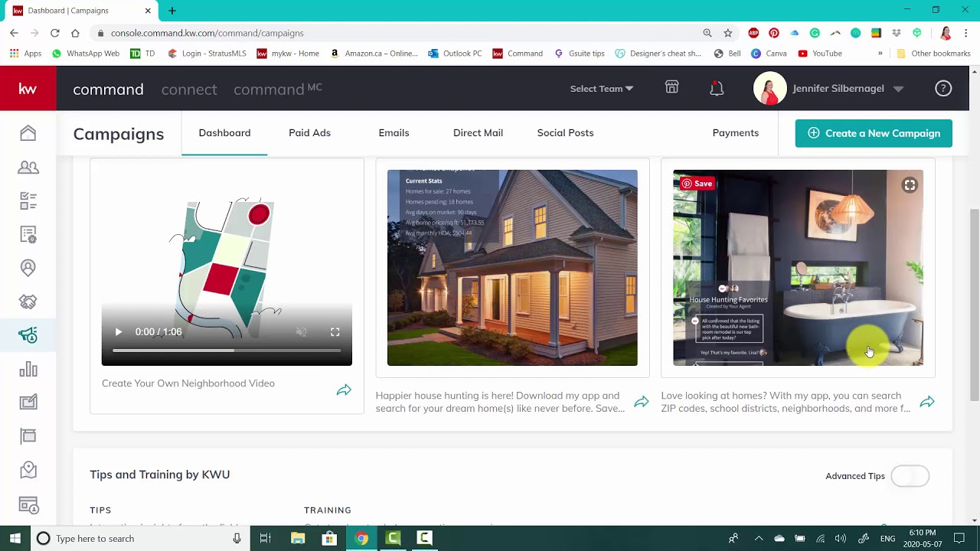Seek on the video progress bar
The height and width of the screenshot is (551, 980).
click(227, 350)
